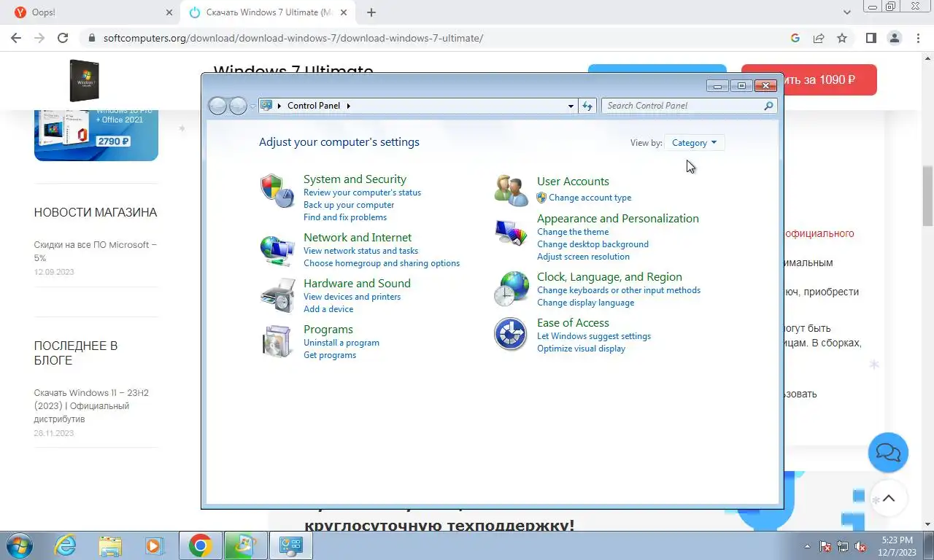Click the search magnifier in Control Panel

point(768,106)
